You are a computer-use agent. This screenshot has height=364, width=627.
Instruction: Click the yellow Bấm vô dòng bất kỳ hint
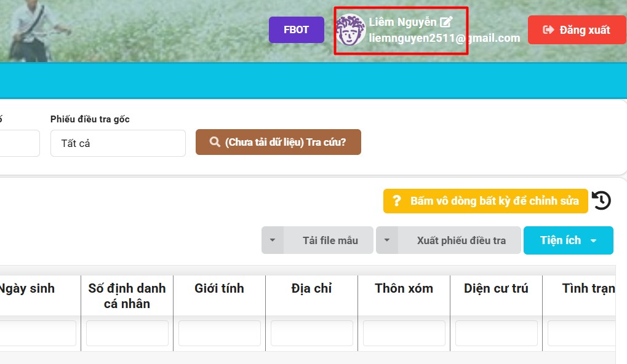[485, 201]
